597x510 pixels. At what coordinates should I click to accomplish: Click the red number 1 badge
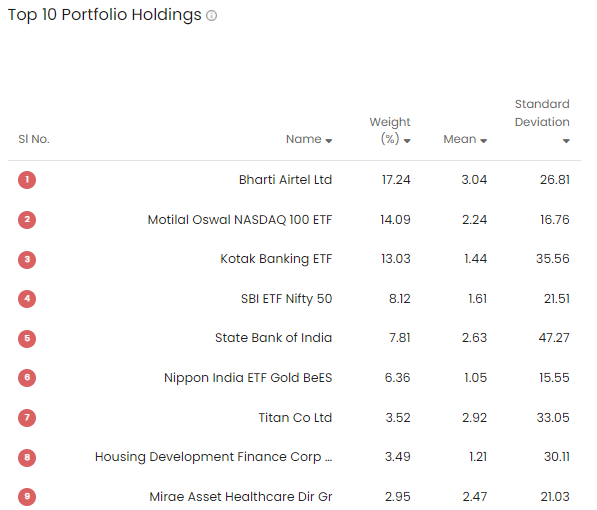[x=27, y=180]
